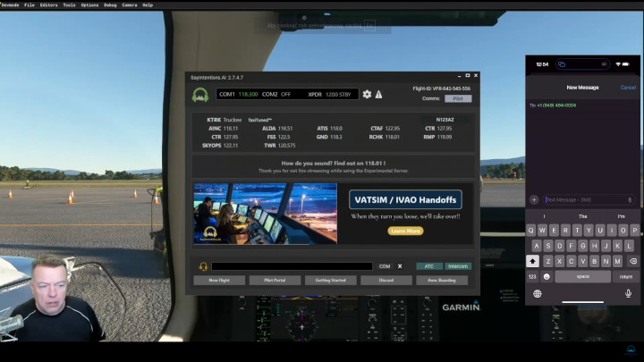Viewport: 644px width, 362px height.
Task: Switch keyboard to 123 numbers layout
Action: click(x=532, y=276)
